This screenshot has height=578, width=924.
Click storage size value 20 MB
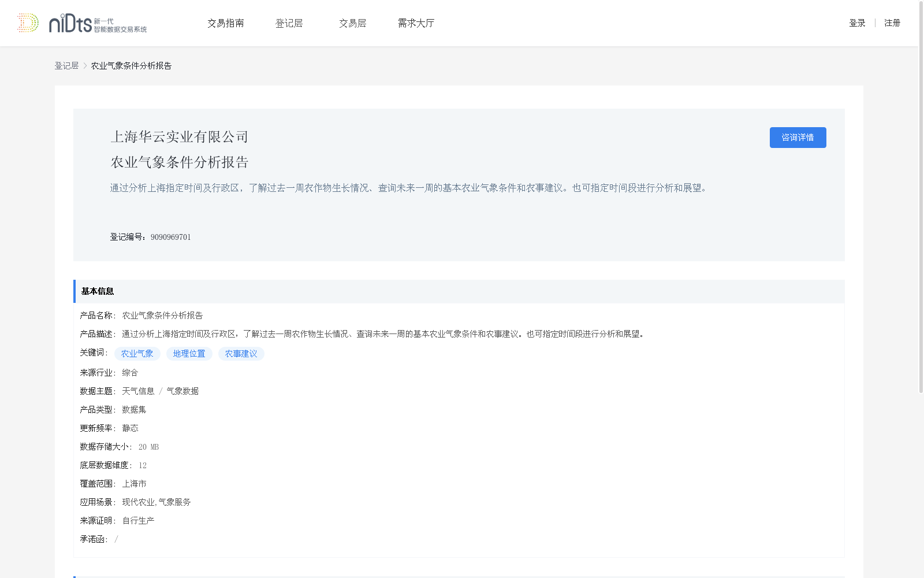pyautogui.click(x=148, y=447)
